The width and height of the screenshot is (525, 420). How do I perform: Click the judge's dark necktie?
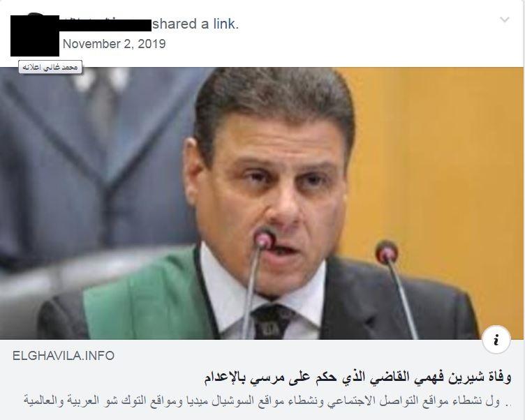click(x=271, y=321)
